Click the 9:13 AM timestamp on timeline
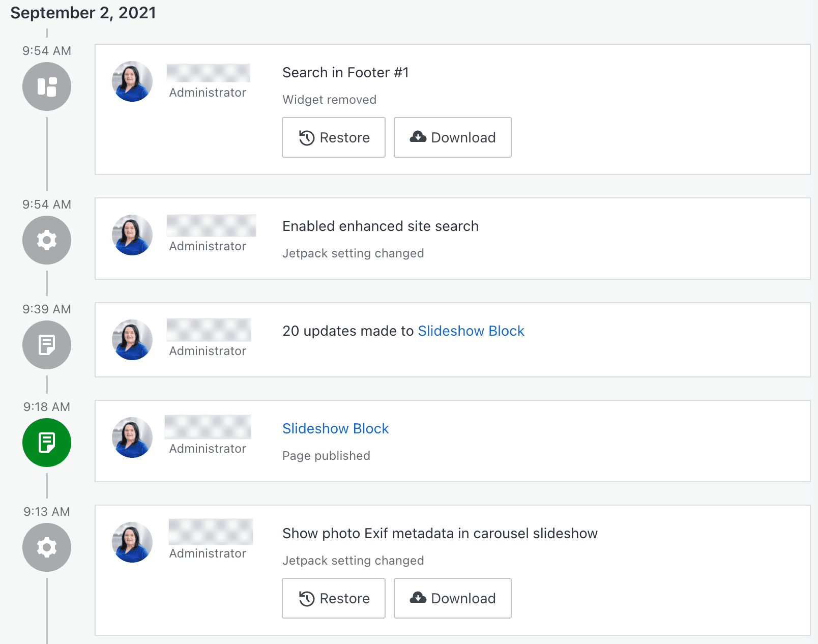This screenshot has width=818, height=644. coord(47,512)
